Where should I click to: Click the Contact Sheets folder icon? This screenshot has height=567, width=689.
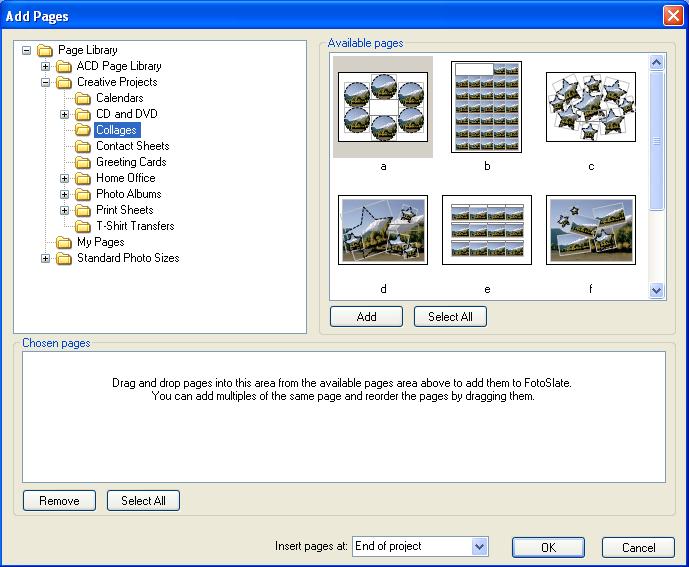pyautogui.click(x=83, y=146)
